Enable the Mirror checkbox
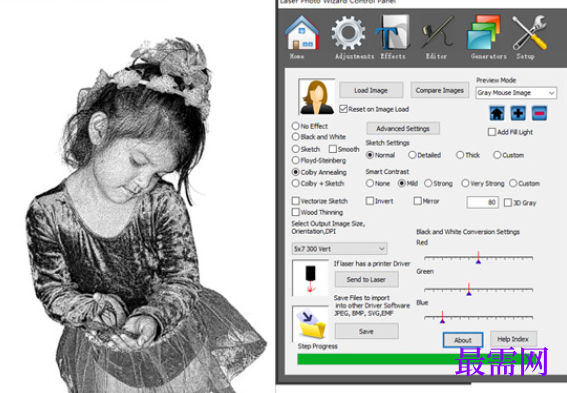Screen dimensions: 567x393 tap(417, 201)
